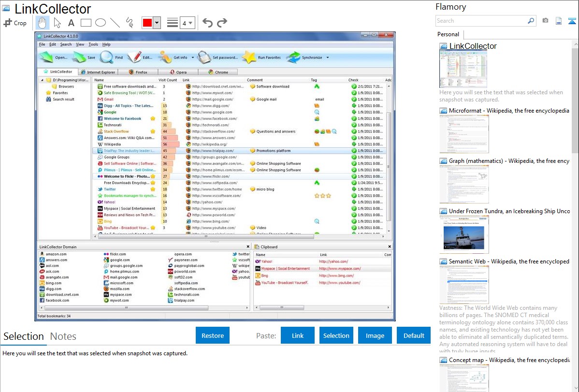Open the Personal tab
The width and height of the screenshot is (579, 392).
(x=449, y=34)
